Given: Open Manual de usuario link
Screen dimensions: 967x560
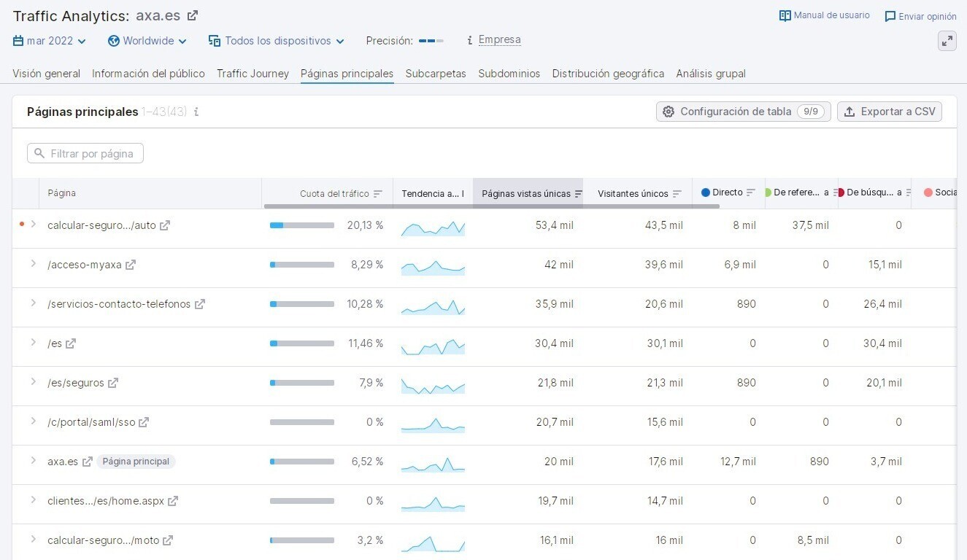Looking at the screenshot, I should [x=825, y=15].
